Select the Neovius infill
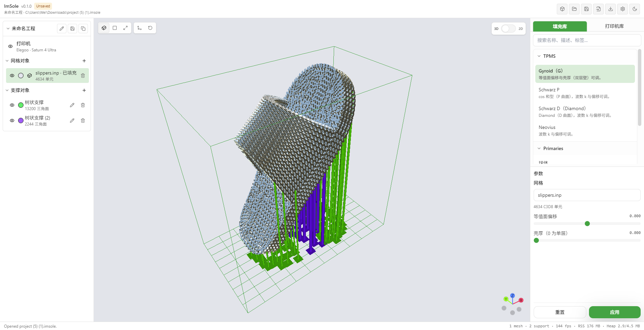This screenshot has width=644, height=330. coord(585,130)
